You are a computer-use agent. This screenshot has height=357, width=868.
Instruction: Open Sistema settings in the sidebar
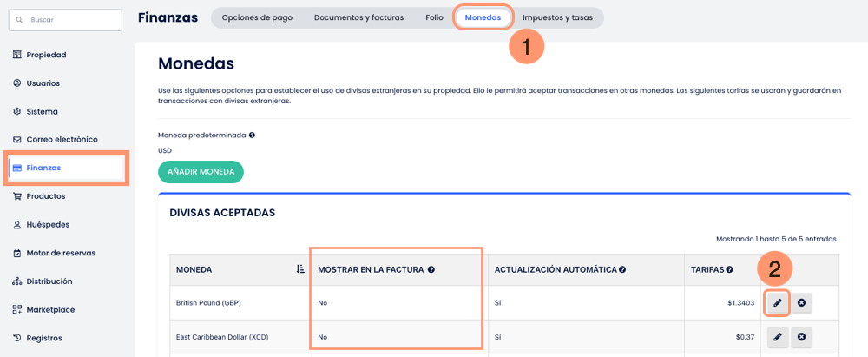42,111
